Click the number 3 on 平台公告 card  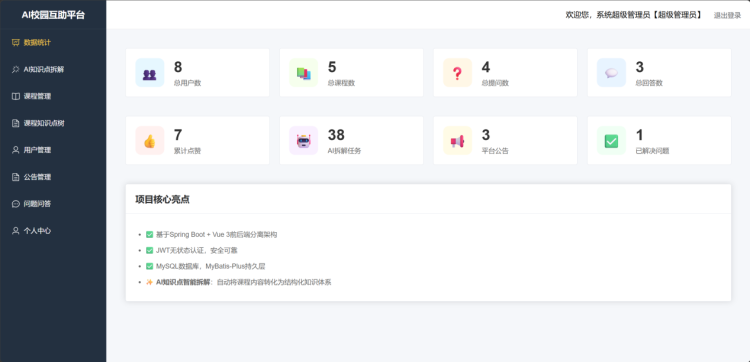(485, 135)
